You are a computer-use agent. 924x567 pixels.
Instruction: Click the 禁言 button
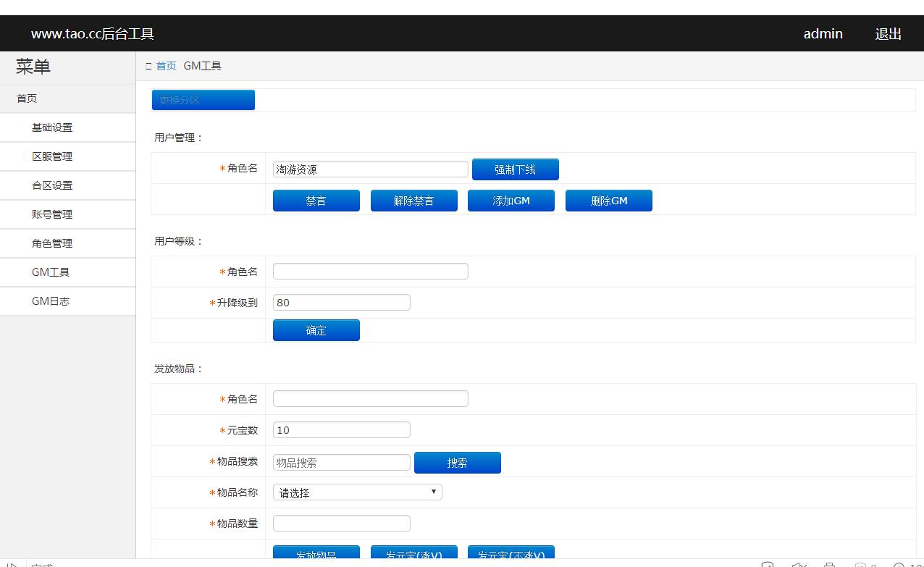(316, 201)
